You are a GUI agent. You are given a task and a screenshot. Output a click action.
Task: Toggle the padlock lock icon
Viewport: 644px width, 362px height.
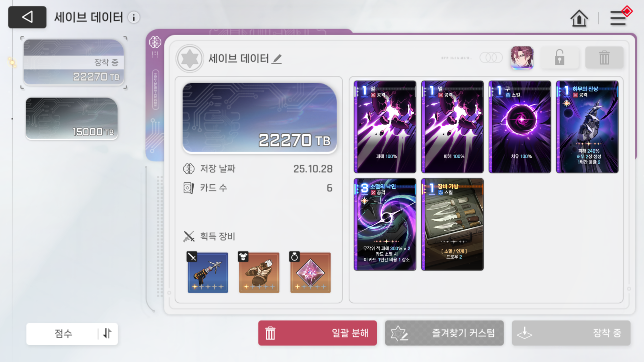(559, 58)
